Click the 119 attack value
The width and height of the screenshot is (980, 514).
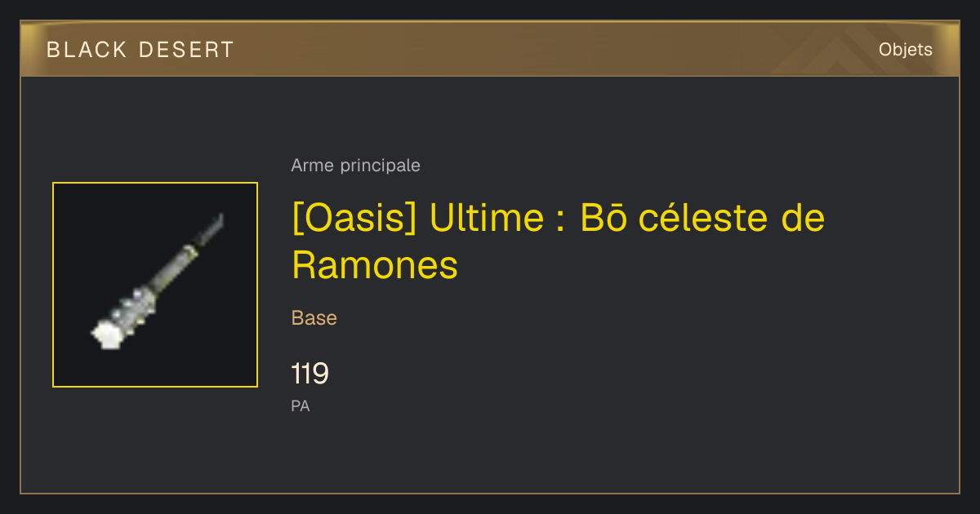[310, 374]
